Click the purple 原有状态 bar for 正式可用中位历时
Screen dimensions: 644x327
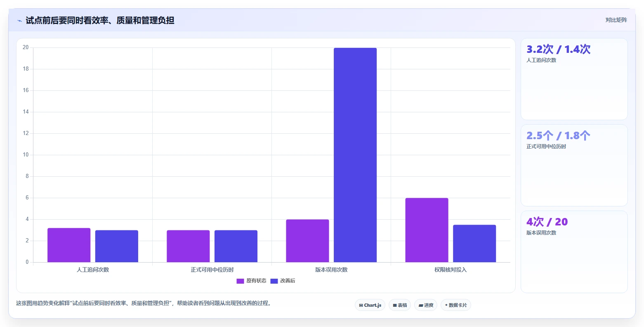188,246
